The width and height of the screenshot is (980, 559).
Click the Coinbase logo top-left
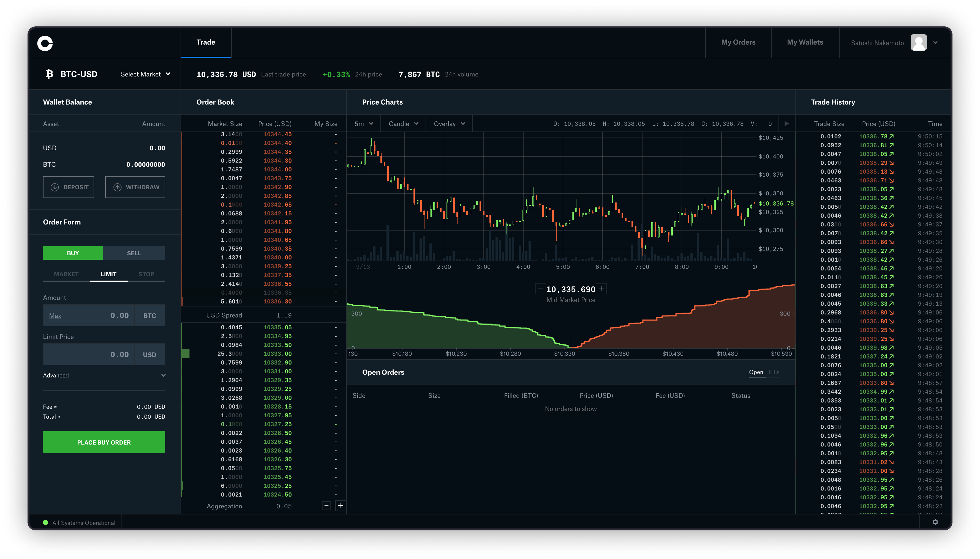(45, 42)
